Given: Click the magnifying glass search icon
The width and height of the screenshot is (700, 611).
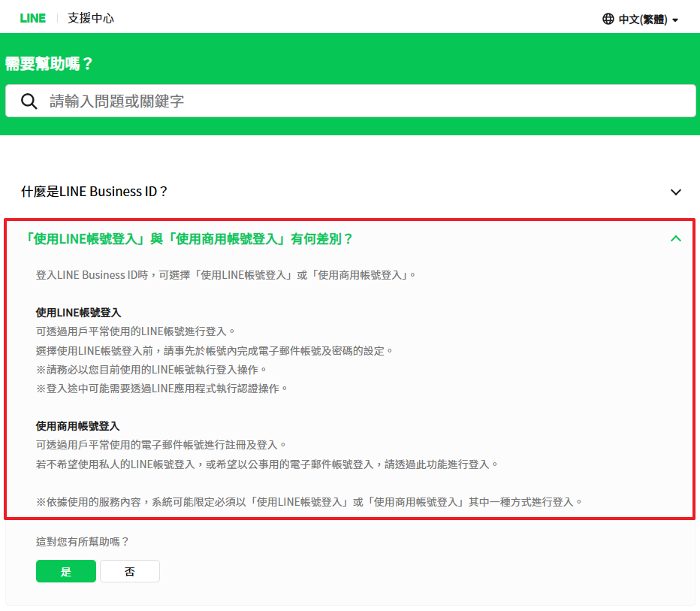Looking at the screenshot, I should click(x=29, y=101).
